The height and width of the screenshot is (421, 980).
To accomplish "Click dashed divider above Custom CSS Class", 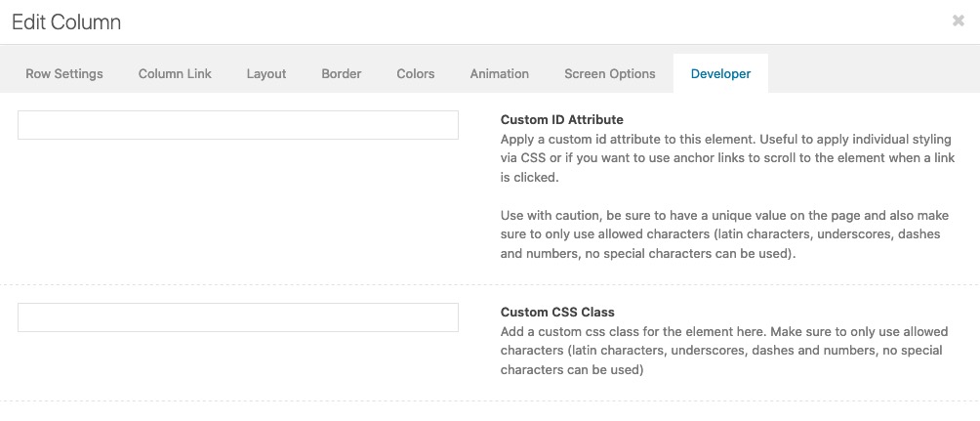I will (x=490, y=285).
